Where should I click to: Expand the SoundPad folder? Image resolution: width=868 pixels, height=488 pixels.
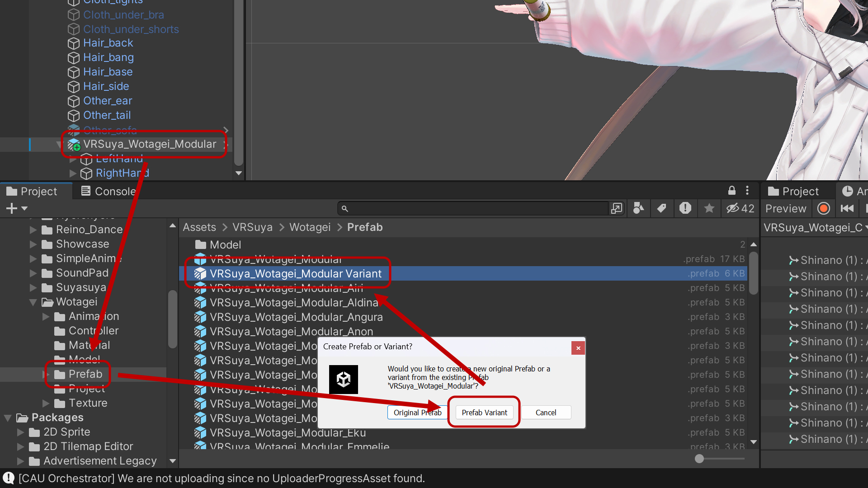[33, 273]
